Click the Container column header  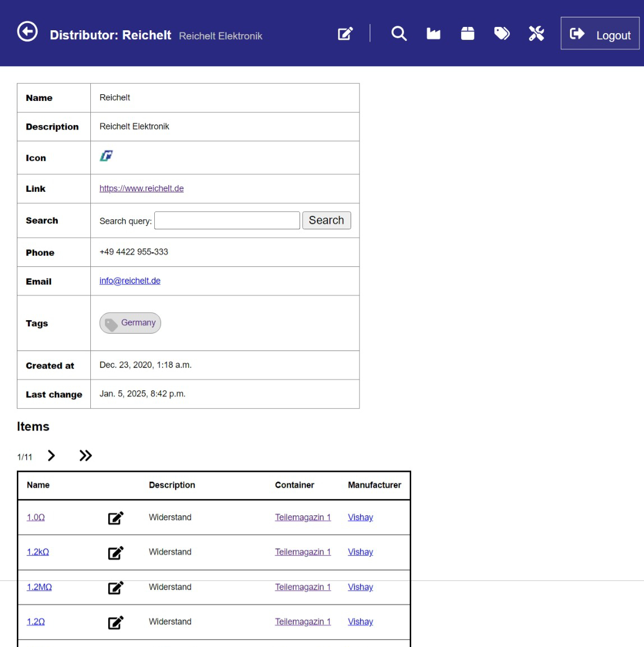coord(295,486)
